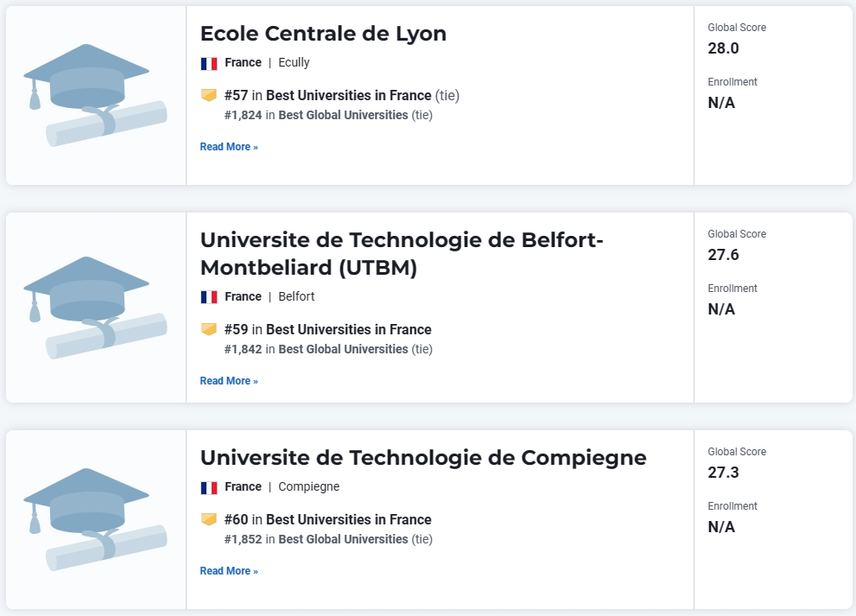Open Read More for Universite de Technologie de Compiegne

[229, 571]
